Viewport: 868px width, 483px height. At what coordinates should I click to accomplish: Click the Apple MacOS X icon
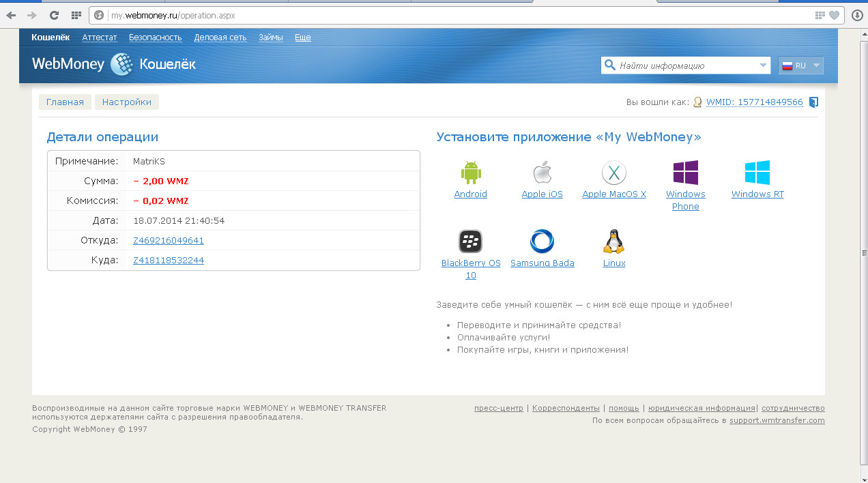614,173
